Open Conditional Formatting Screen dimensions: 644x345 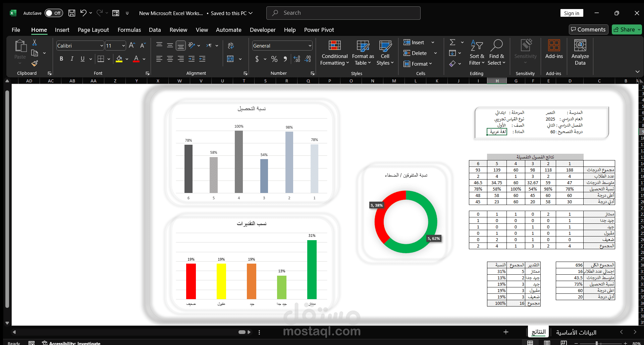[334, 53]
